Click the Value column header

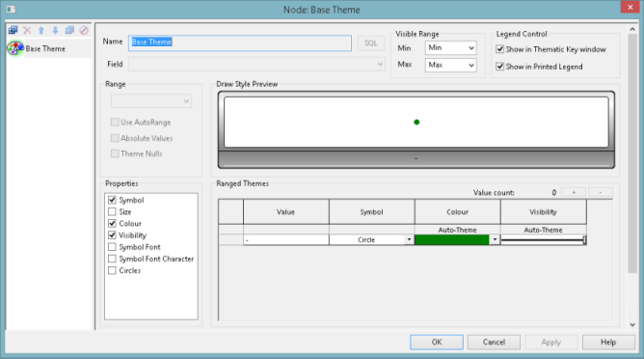point(286,211)
